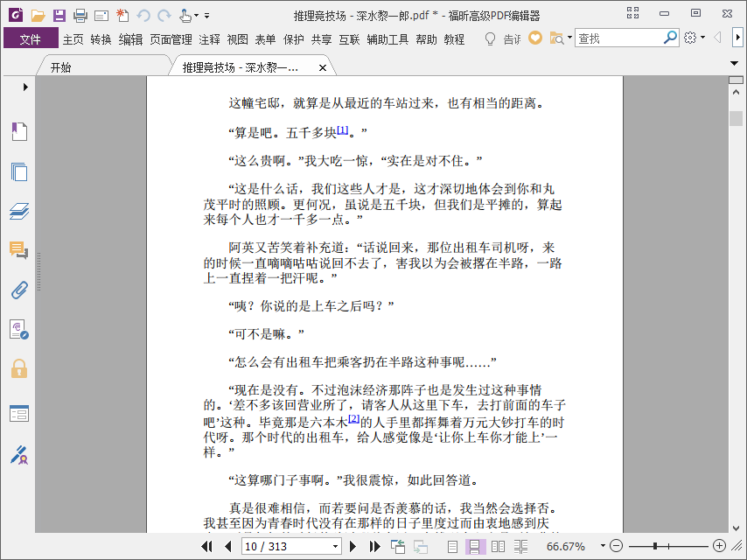Open a file with the folder icon
This screenshot has height=560, width=747.
[38, 16]
